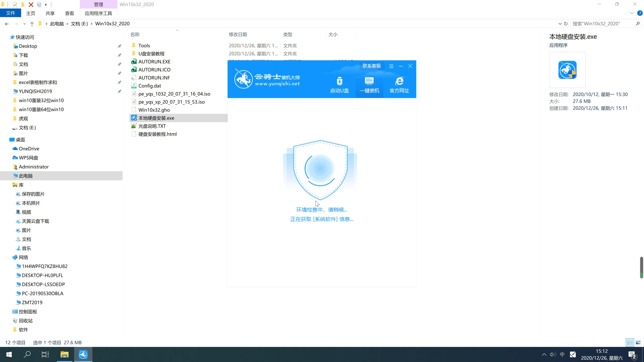Click 查看 menu in File Explorer ribbon
644x362 pixels.
pyautogui.click(x=69, y=13)
